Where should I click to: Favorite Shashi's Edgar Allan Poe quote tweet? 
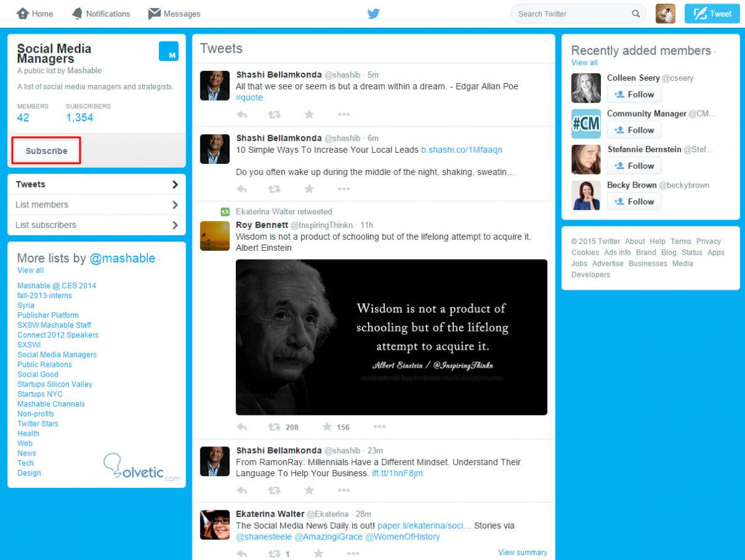(309, 114)
